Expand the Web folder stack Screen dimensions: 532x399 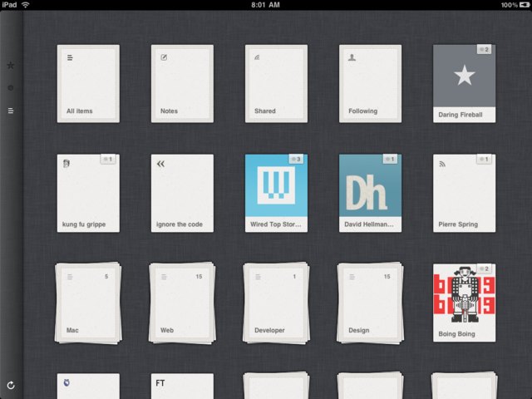(x=182, y=303)
